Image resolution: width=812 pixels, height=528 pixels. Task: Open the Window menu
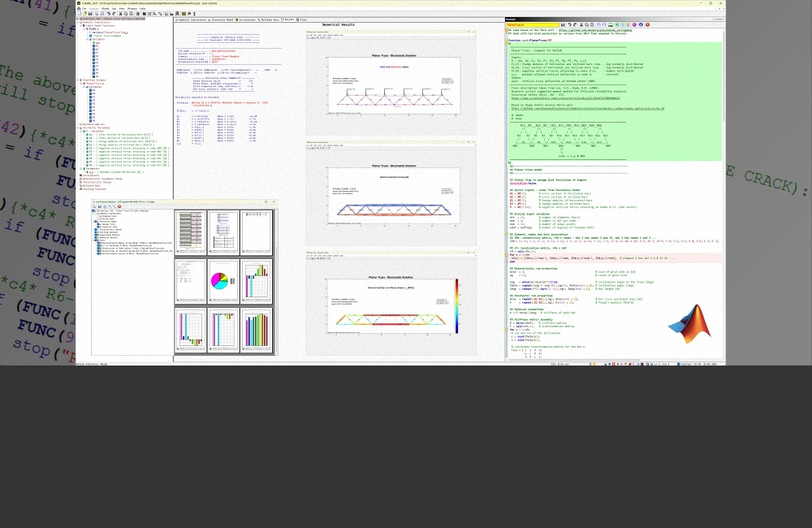point(132,9)
